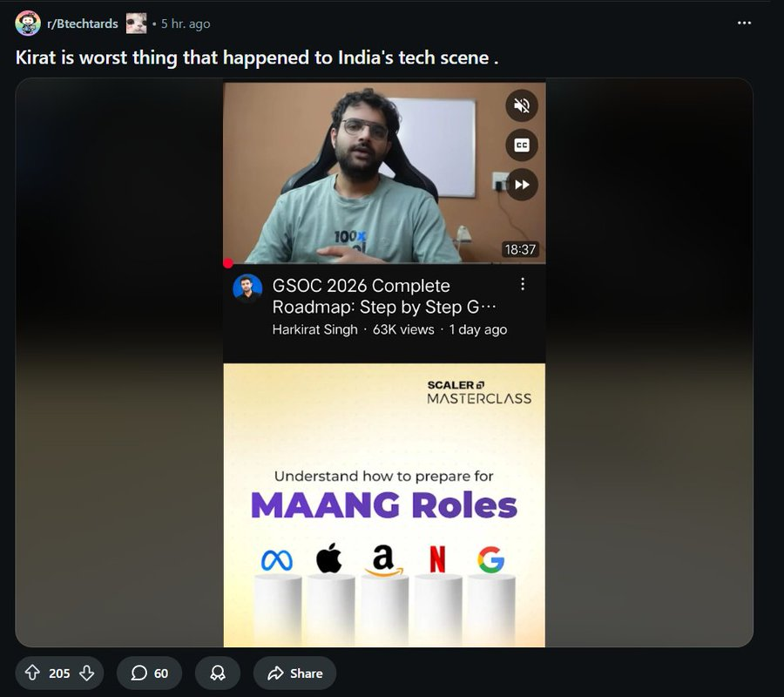Click the Apple logo icon
Image resolution: width=784 pixels, height=697 pixels.
click(x=329, y=558)
